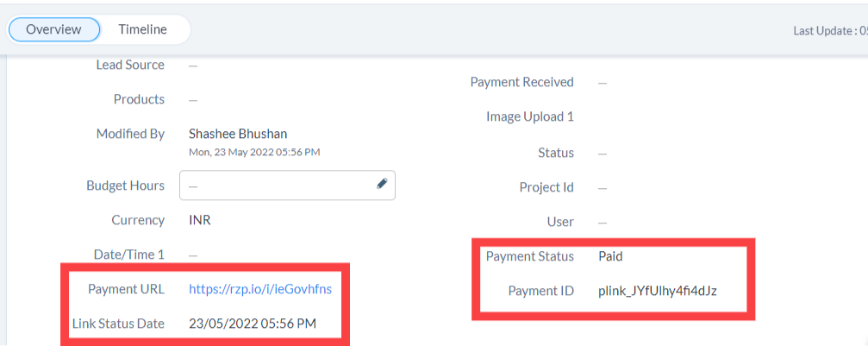Click the 'Budget Hours' field label

(x=126, y=186)
